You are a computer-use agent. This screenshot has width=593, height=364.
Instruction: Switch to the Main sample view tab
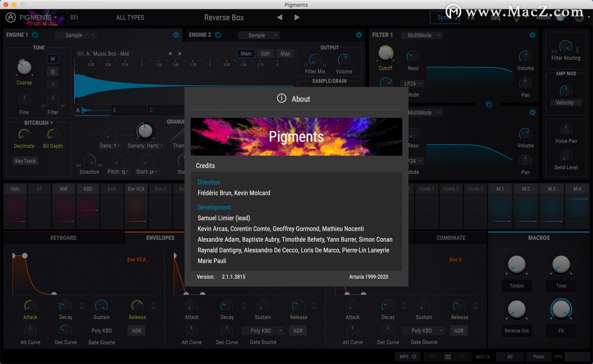pyautogui.click(x=246, y=54)
